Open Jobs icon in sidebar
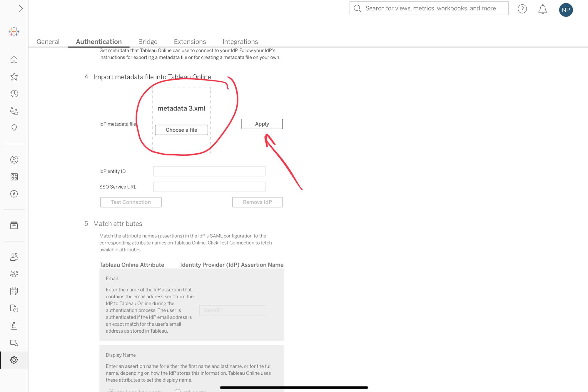This screenshot has height=392, width=588. point(14,309)
